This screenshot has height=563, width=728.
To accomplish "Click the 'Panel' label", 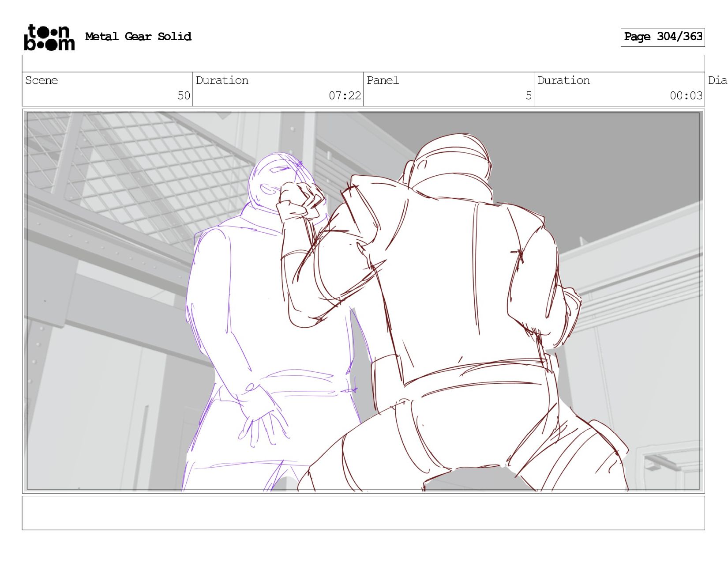I will coord(383,80).
